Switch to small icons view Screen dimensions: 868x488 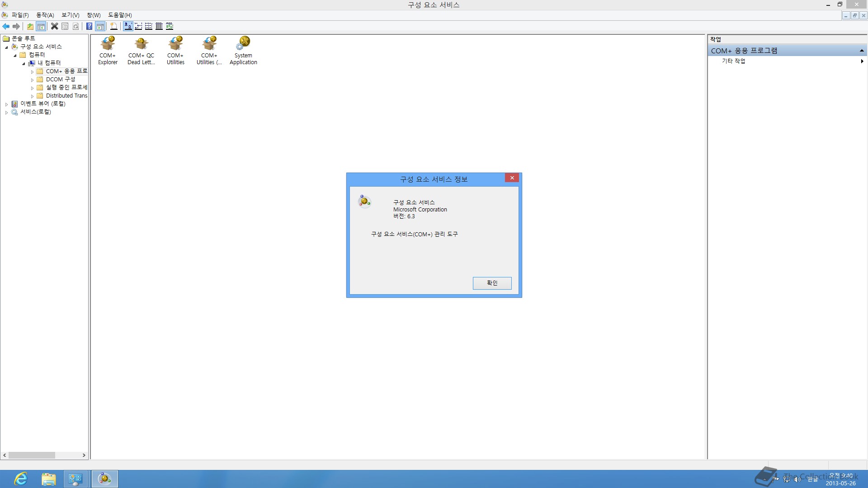(138, 26)
